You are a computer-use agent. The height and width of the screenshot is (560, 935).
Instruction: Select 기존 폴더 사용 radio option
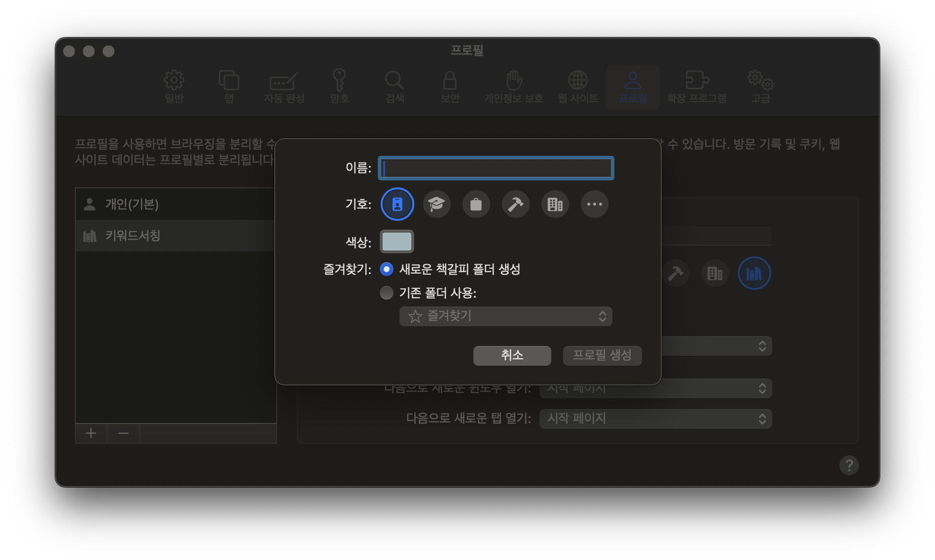(x=387, y=293)
